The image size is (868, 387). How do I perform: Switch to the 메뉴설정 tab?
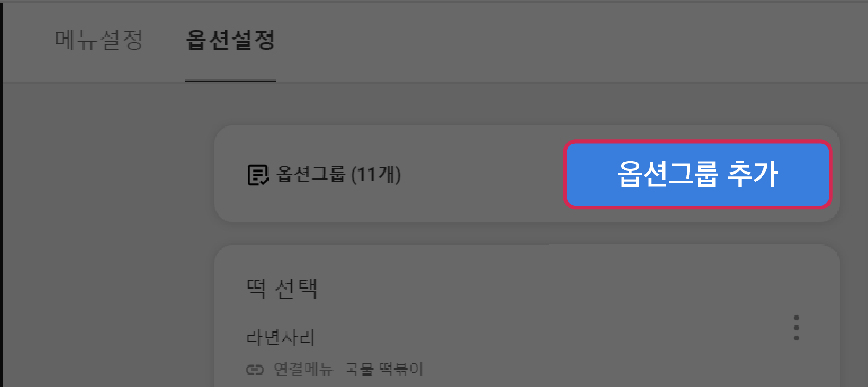click(99, 40)
